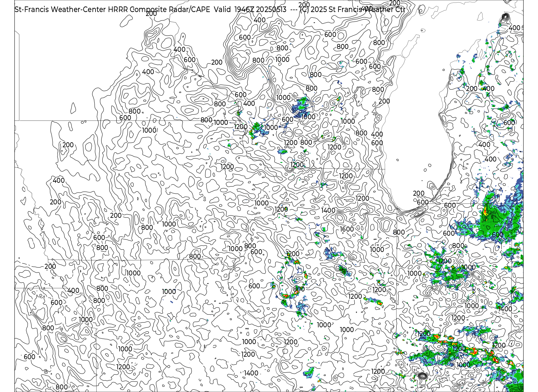Click the 'HRRR Composite Radar/CAPE' title text

pos(159,10)
